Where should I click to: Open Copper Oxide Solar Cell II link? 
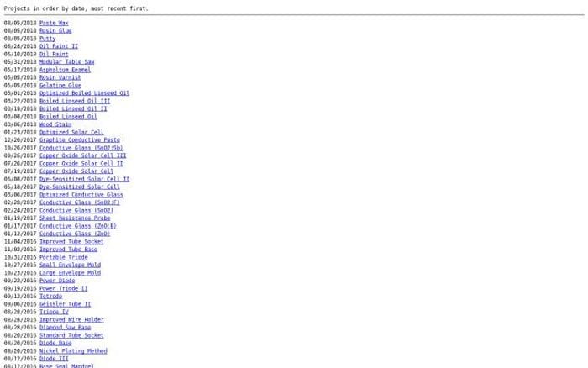[81, 164]
